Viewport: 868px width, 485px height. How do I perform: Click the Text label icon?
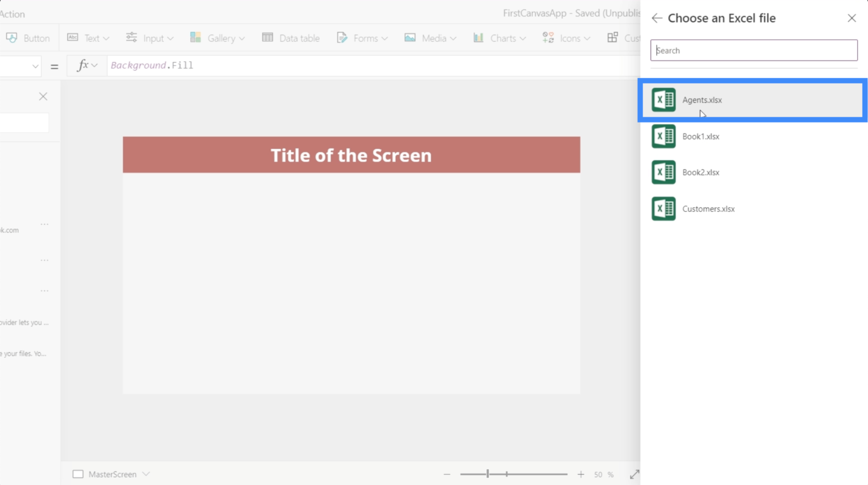click(73, 37)
